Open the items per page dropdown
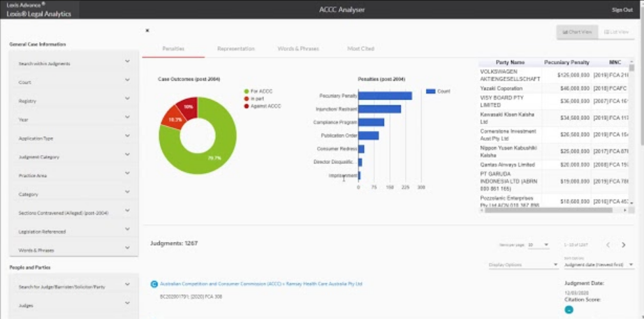The width and height of the screenshot is (644, 319). pyautogui.click(x=538, y=245)
